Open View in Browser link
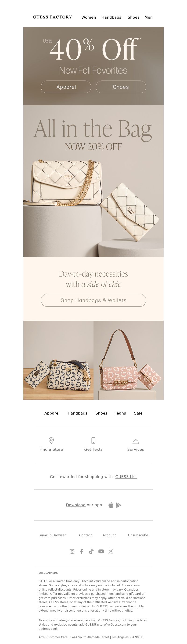187x644 pixels. [x=53, y=535]
